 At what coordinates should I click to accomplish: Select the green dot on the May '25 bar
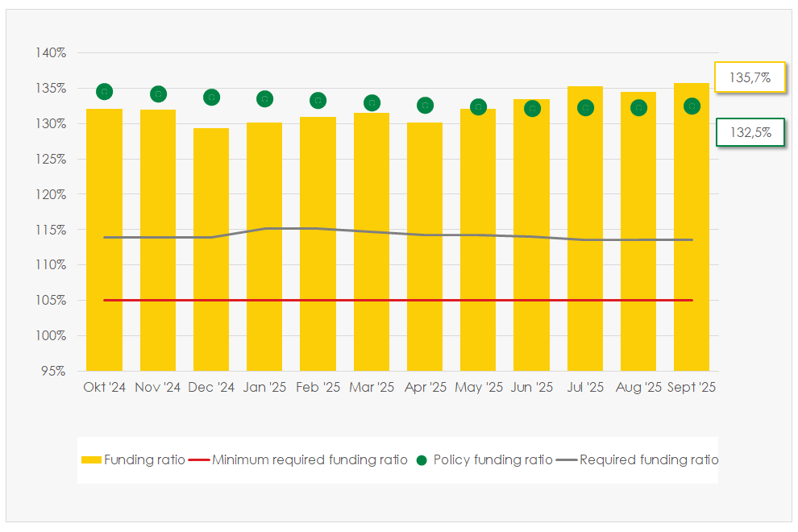[x=478, y=106]
